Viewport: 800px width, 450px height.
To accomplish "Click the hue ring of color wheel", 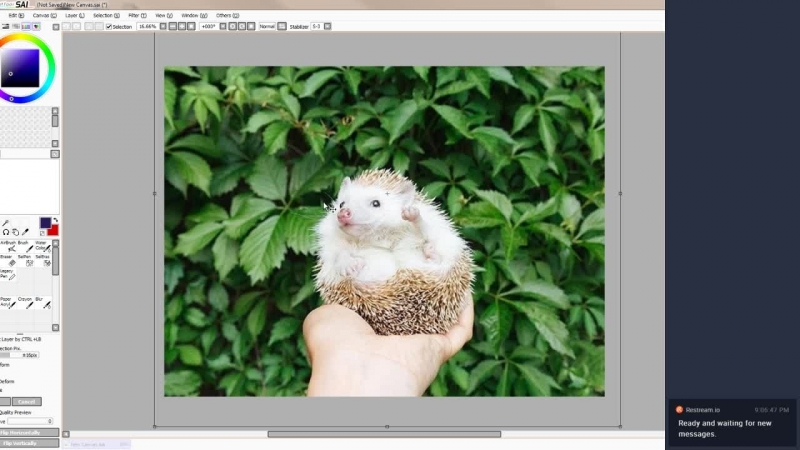I will [x=50, y=68].
